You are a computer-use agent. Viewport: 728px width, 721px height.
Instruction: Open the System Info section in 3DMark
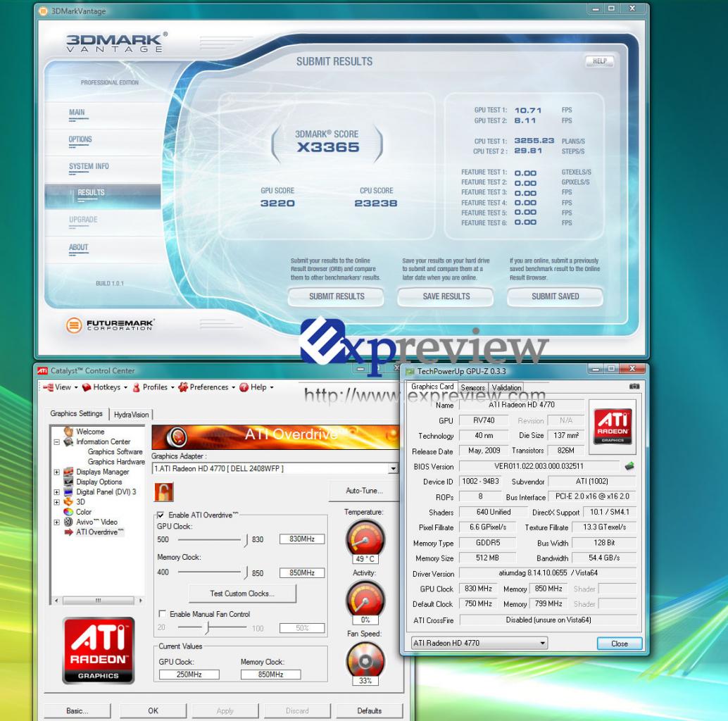89,166
